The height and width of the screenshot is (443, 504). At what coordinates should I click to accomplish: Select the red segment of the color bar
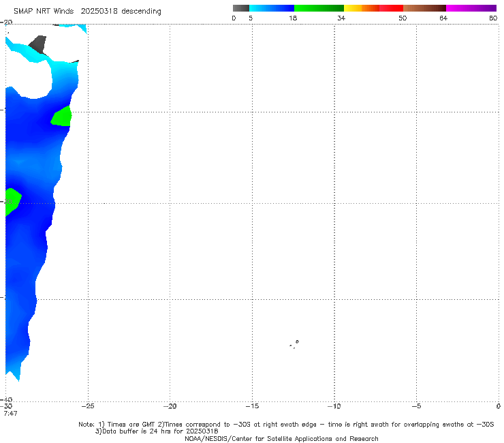tap(391, 8)
